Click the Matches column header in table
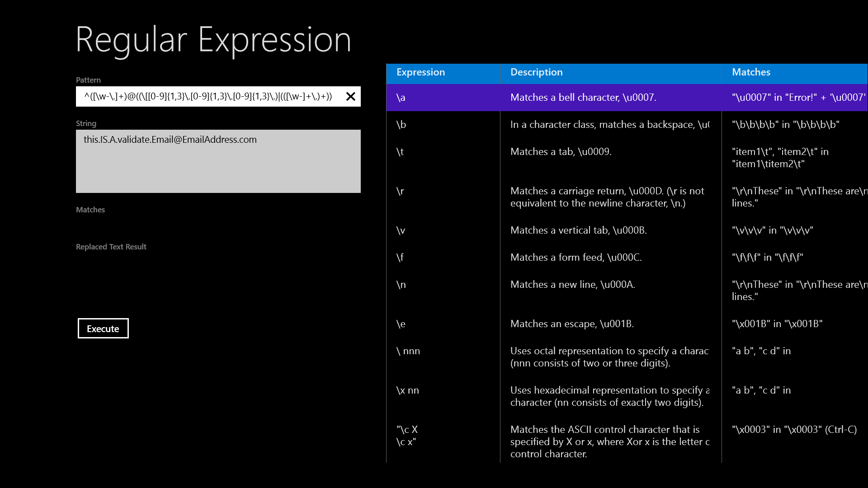This screenshot has height=488, width=868. coord(751,72)
